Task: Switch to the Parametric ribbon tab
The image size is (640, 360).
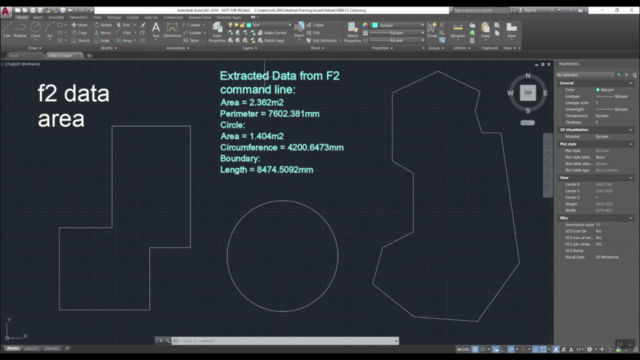Action: [78, 18]
